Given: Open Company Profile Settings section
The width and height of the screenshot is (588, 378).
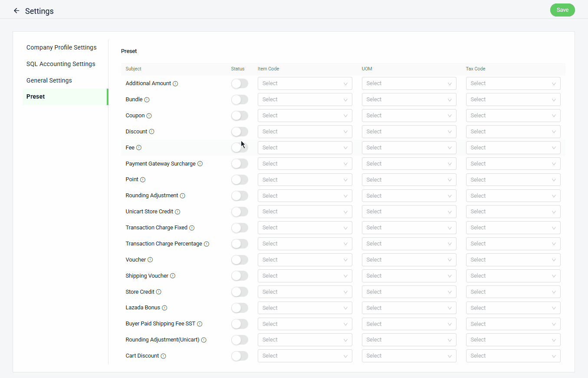Looking at the screenshot, I should click(61, 47).
